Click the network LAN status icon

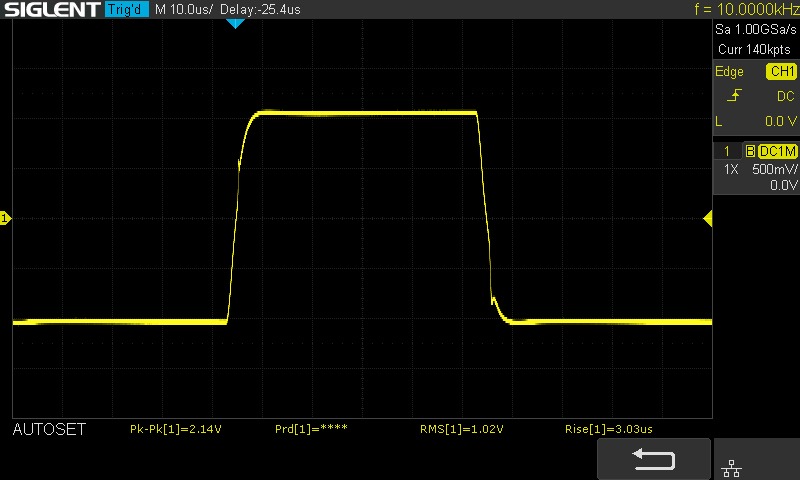click(732, 468)
